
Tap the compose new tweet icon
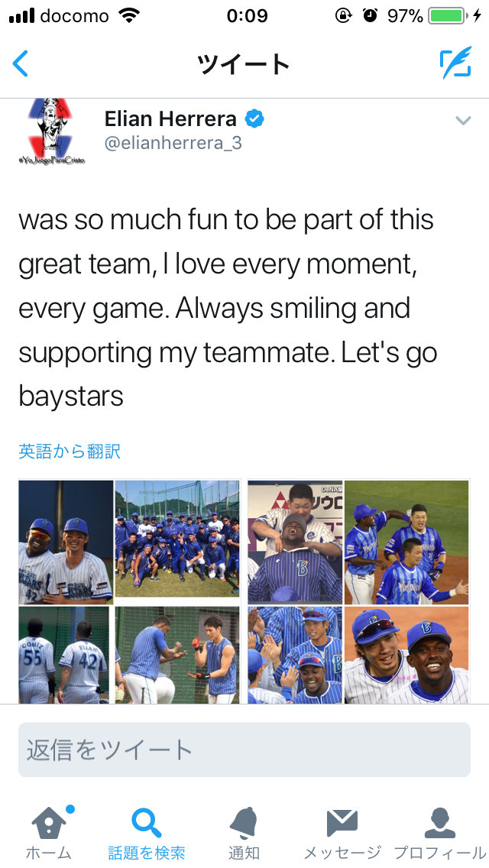coord(455,64)
